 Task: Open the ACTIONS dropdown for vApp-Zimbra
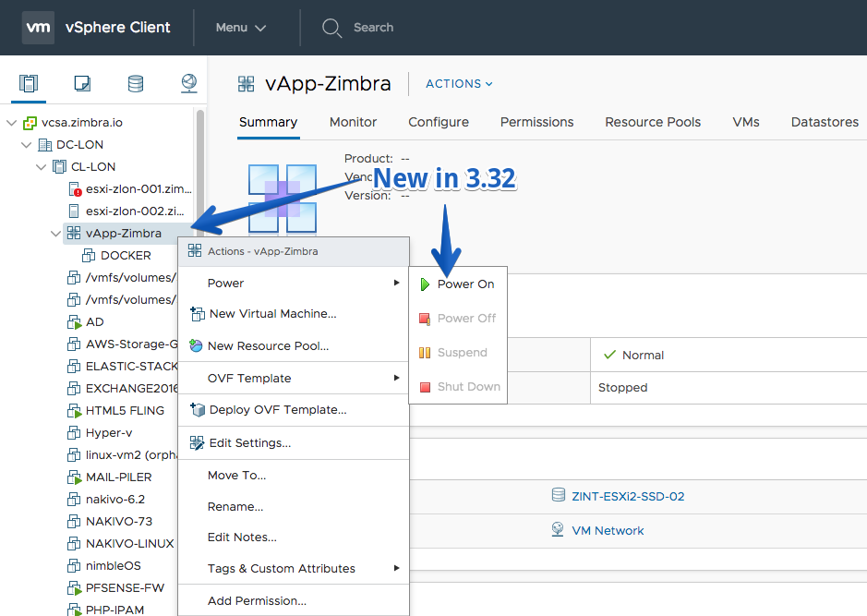[x=459, y=83]
